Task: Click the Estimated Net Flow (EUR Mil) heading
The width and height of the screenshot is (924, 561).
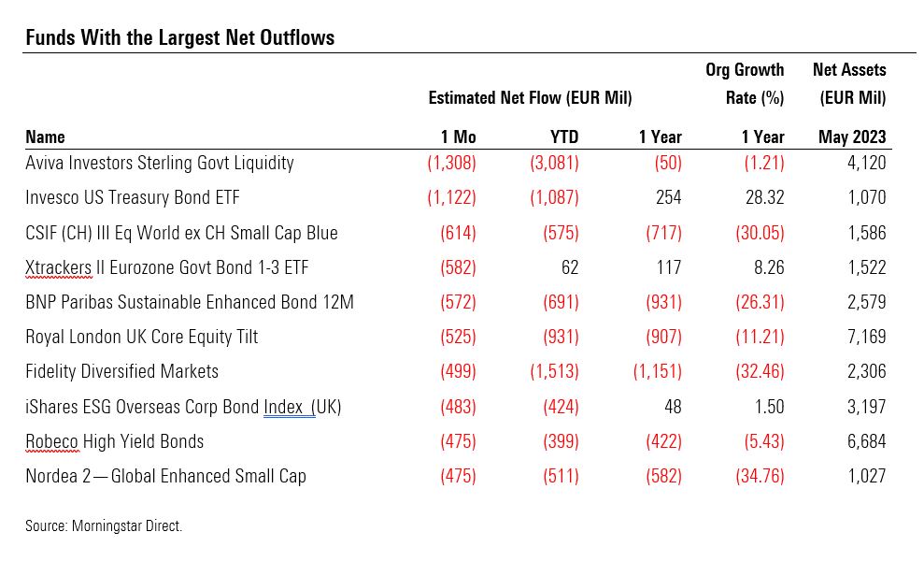Action: click(x=530, y=97)
